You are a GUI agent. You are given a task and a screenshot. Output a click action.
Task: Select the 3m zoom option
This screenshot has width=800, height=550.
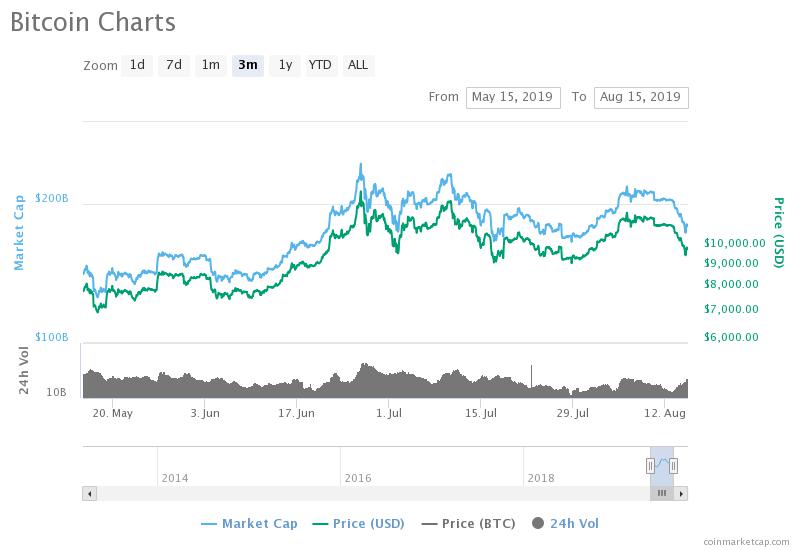(247, 65)
